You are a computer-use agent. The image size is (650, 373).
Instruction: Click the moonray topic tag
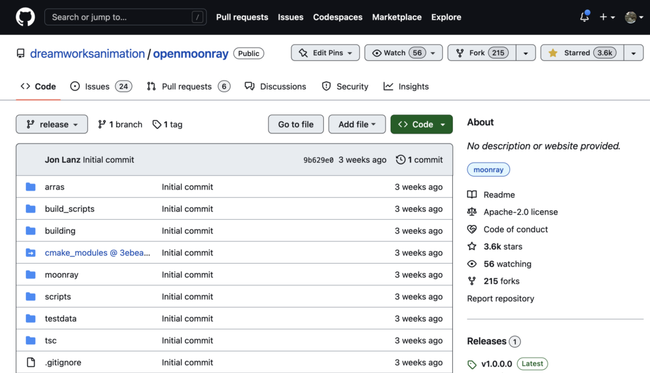pyautogui.click(x=488, y=170)
